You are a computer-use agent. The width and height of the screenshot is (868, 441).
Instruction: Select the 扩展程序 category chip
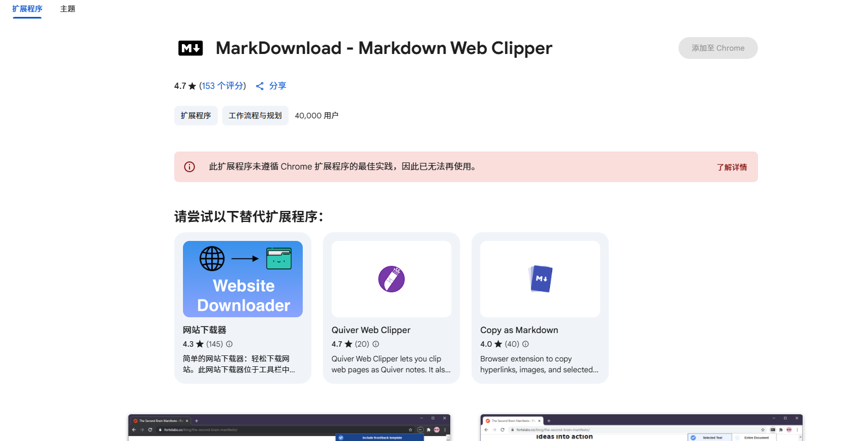(196, 116)
